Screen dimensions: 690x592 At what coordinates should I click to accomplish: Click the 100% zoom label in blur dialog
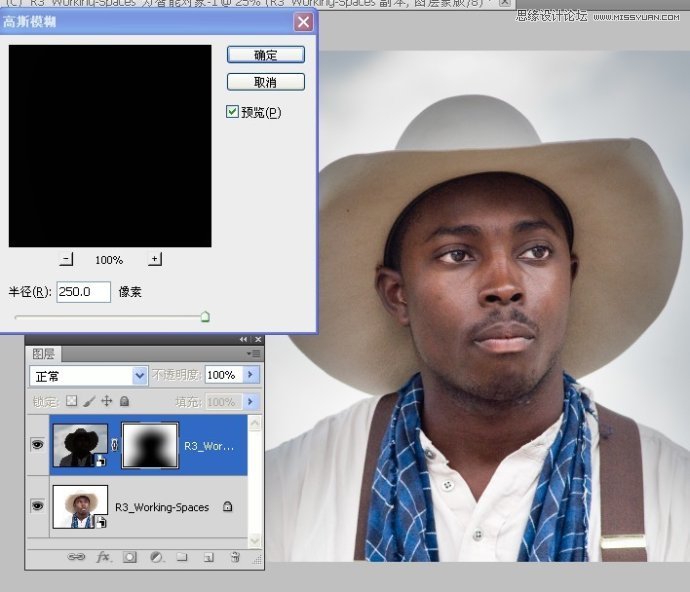click(x=109, y=260)
